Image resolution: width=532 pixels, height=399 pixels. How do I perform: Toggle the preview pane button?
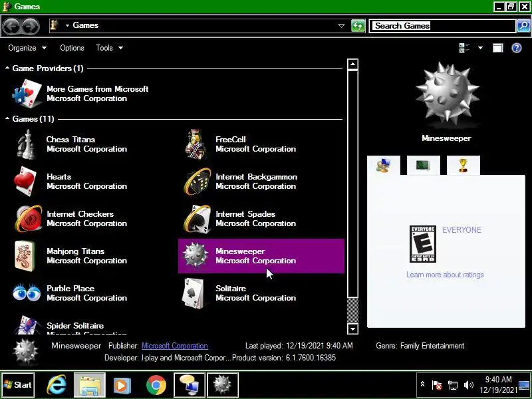pos(497,48)
